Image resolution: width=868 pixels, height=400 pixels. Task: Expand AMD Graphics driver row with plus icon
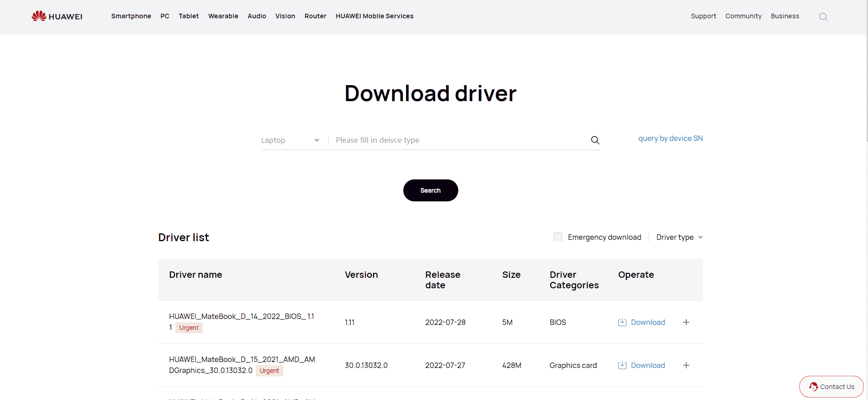[686, 365]
